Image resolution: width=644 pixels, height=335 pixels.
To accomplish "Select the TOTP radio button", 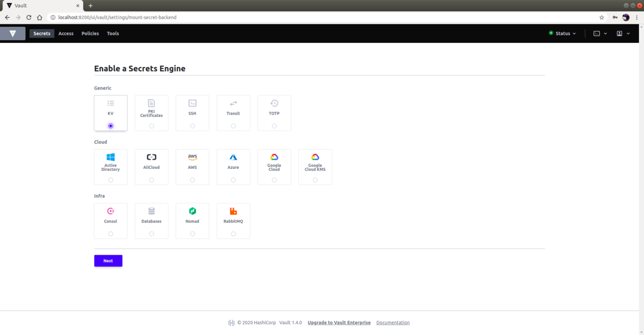I will [274, 126].
